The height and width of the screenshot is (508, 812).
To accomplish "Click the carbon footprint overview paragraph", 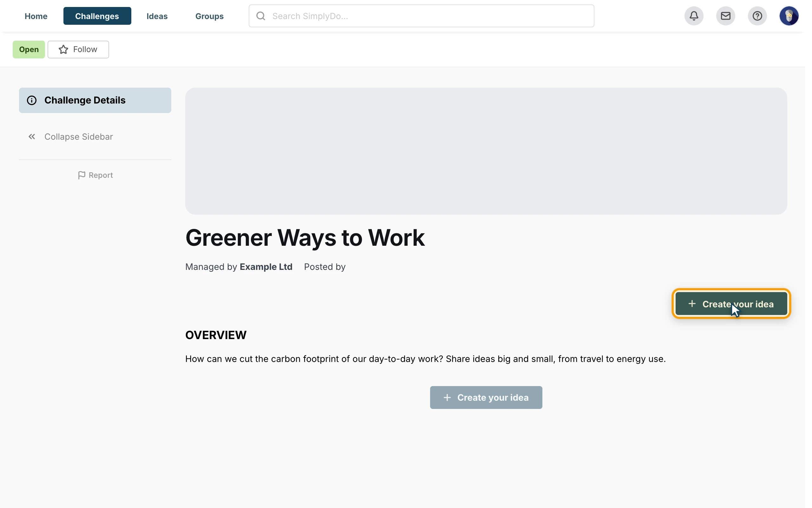I will coord(425,359).
